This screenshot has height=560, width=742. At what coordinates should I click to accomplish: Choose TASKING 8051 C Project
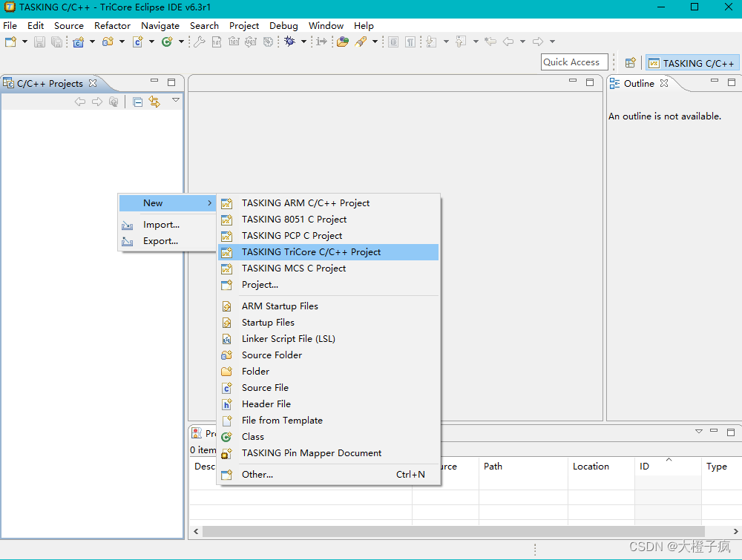[x=329, y=220]
